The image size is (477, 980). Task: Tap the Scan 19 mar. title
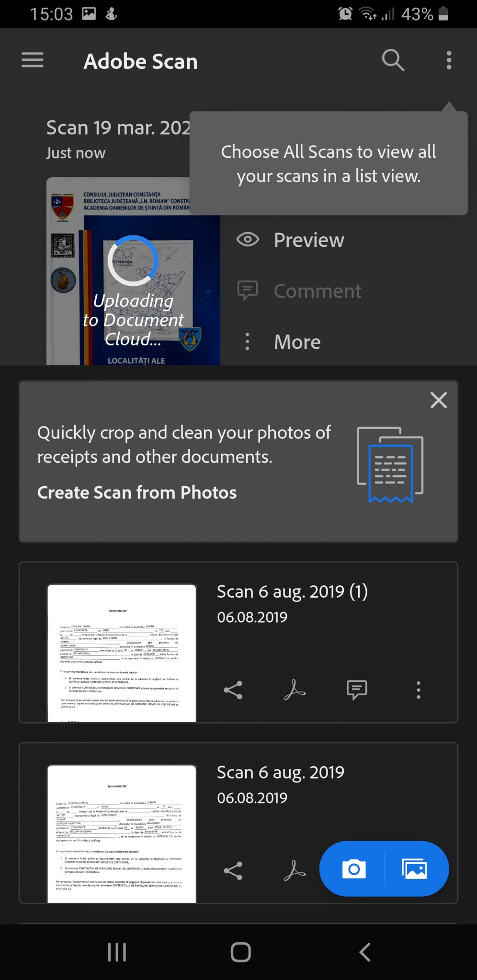point(118,128)
